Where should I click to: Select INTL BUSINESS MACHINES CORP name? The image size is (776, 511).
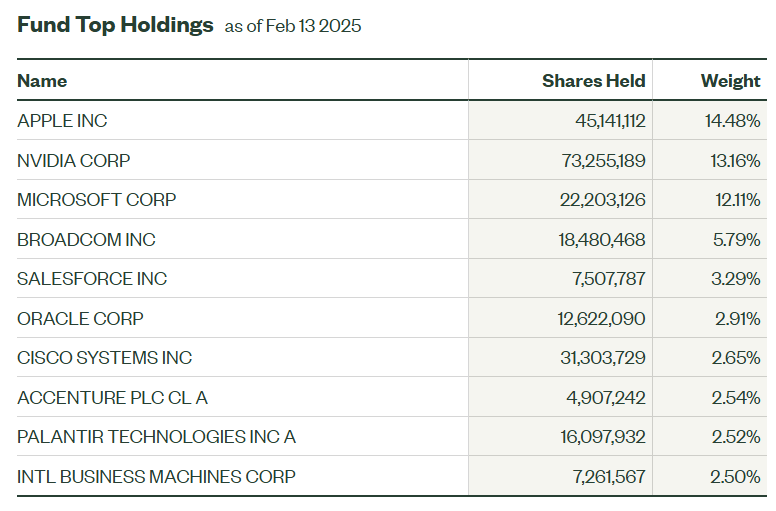point(156,477)
